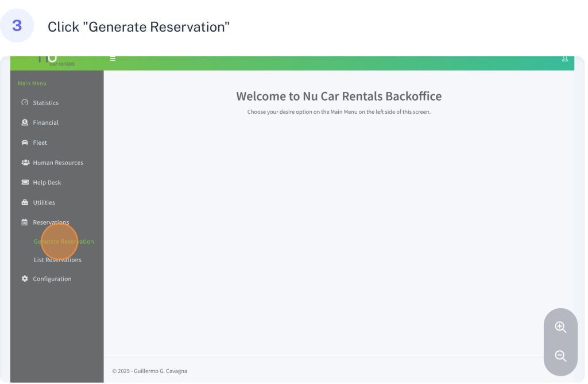Toggle the sidebar with the hamburger button
The height and width of the screenshot is (384, 588).
[113, 59]
